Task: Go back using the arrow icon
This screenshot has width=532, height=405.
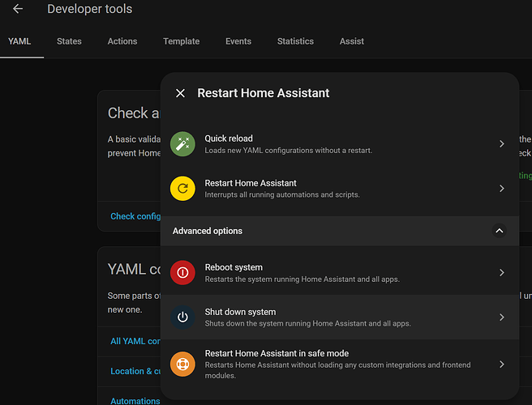Action: click(x=18, y=9)
